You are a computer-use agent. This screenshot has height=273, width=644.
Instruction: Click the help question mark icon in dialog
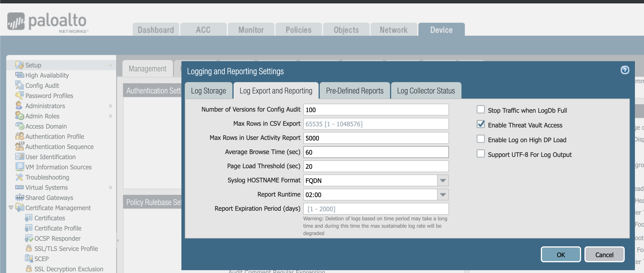(625, 70)
